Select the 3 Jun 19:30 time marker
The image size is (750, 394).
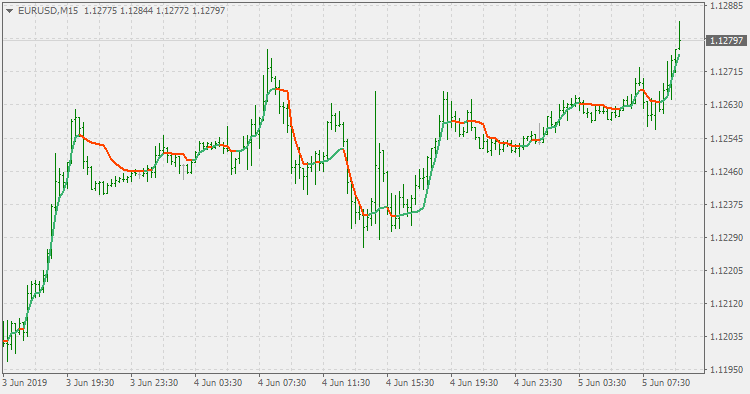90,383
